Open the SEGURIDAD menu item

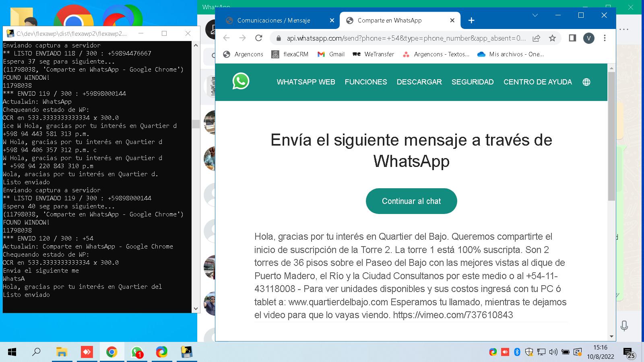(x=473, y=82)
